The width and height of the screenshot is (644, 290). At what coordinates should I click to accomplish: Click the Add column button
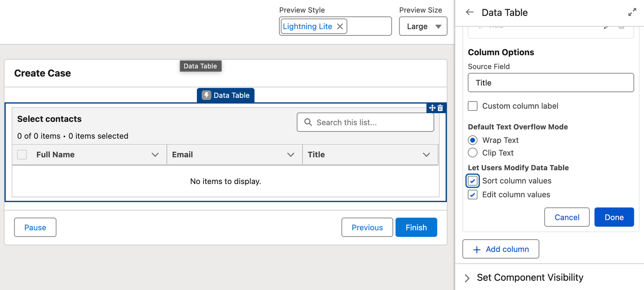pyautogui.click(x=500, y=249)
